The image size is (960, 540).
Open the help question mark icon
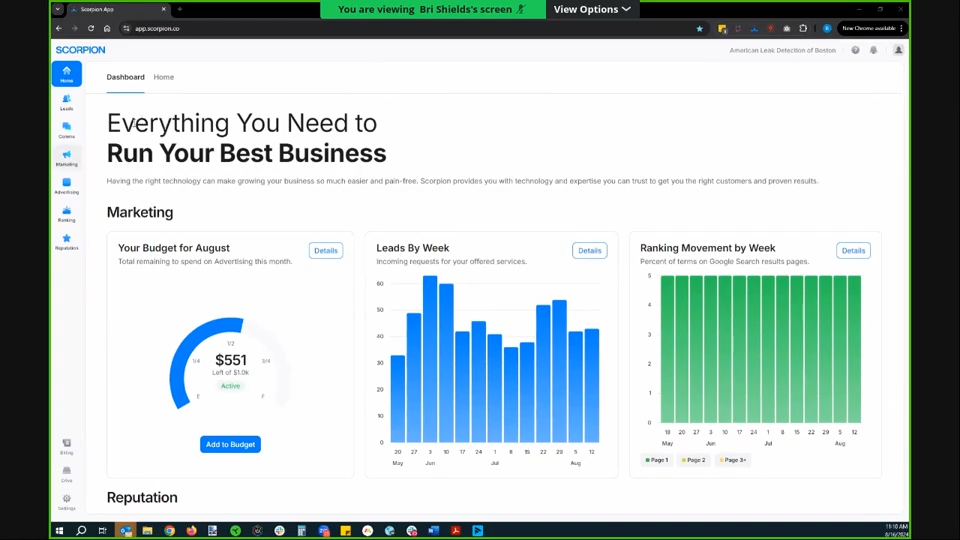[x=855, y=50]
